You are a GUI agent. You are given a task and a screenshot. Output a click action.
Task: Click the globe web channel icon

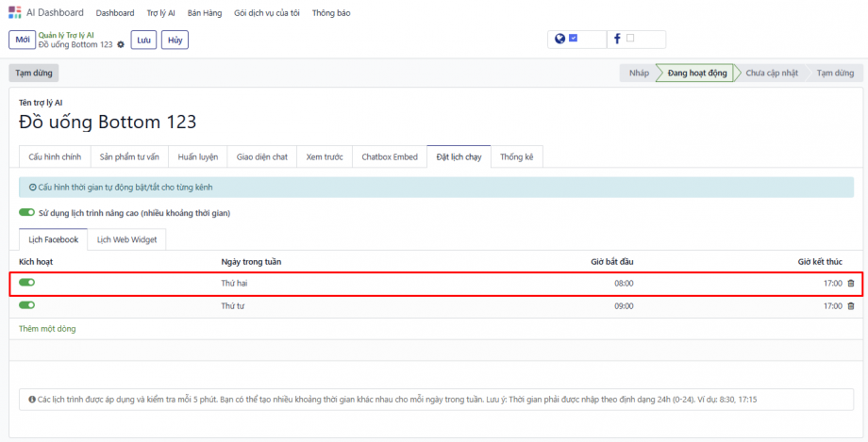tap(559, 39)
